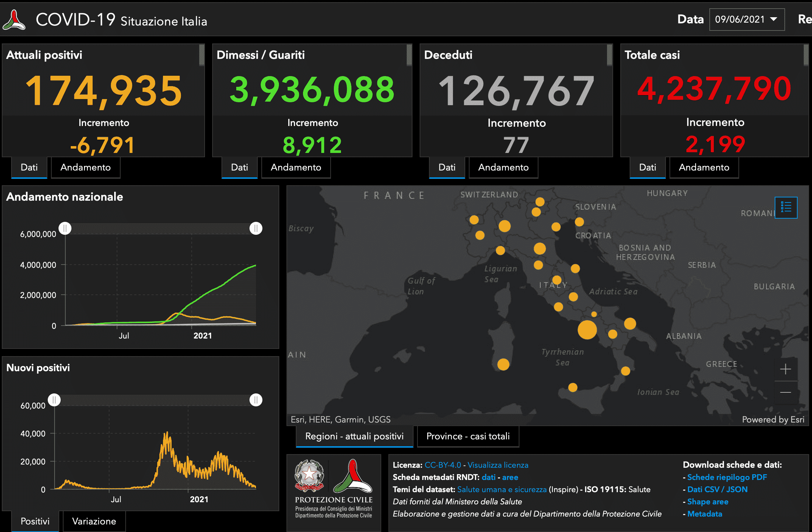Click the 2,199 increment value

click(715, 144)
